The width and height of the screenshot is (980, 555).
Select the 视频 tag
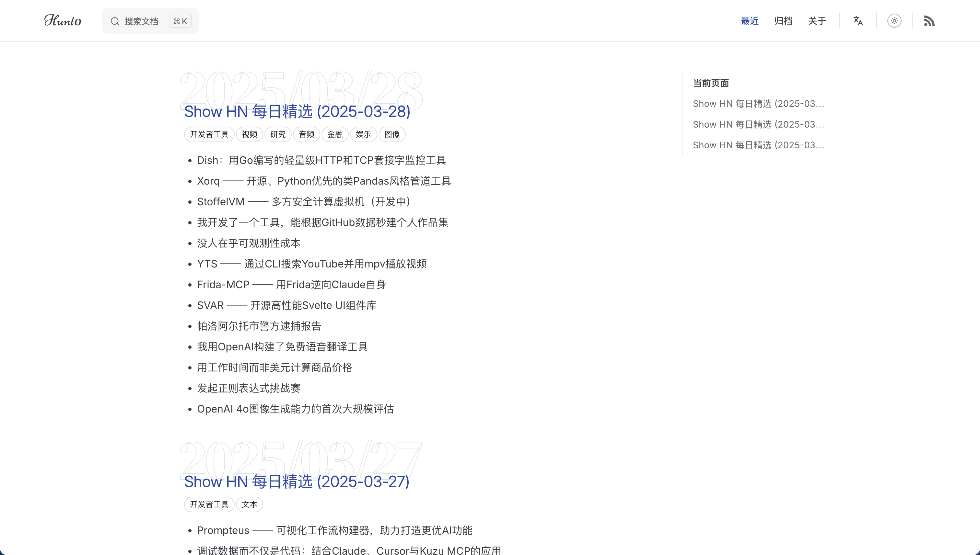[249, 134]
